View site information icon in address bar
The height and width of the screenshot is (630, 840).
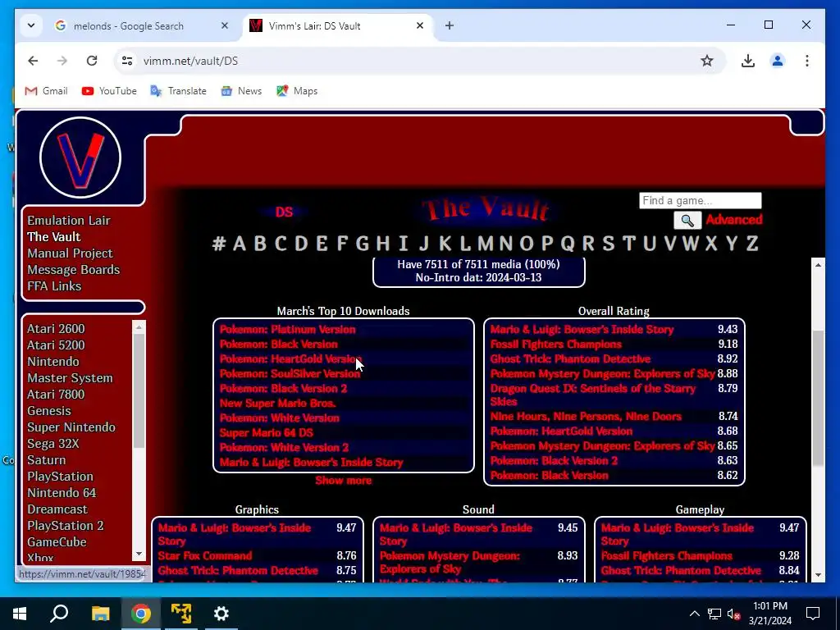pyautogui.click(x=127, y=61)
